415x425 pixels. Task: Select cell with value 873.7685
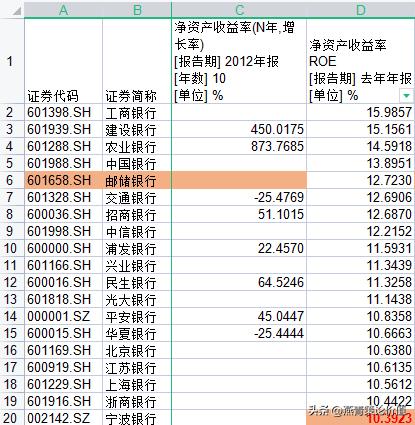239,146
